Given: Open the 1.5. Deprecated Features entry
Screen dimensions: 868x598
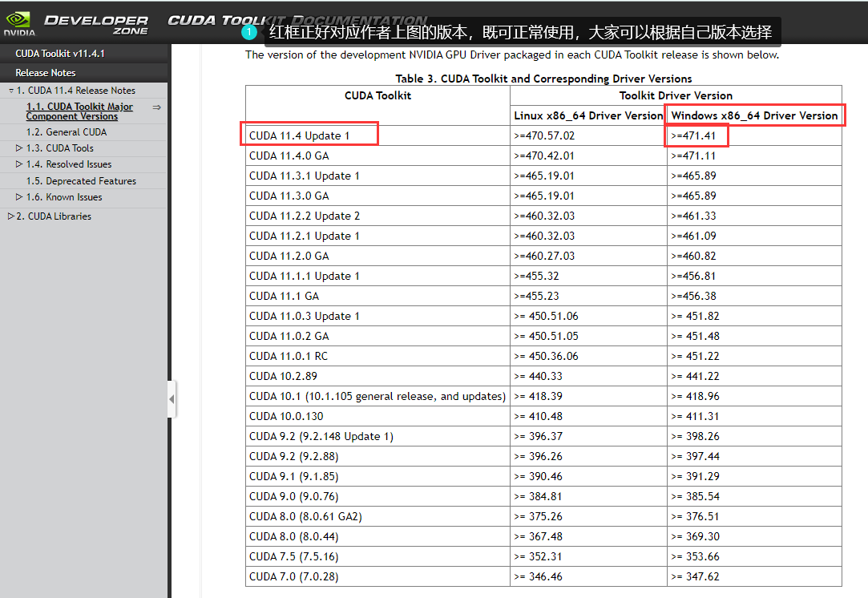Looking at the screenshot, I should (81, 180).
